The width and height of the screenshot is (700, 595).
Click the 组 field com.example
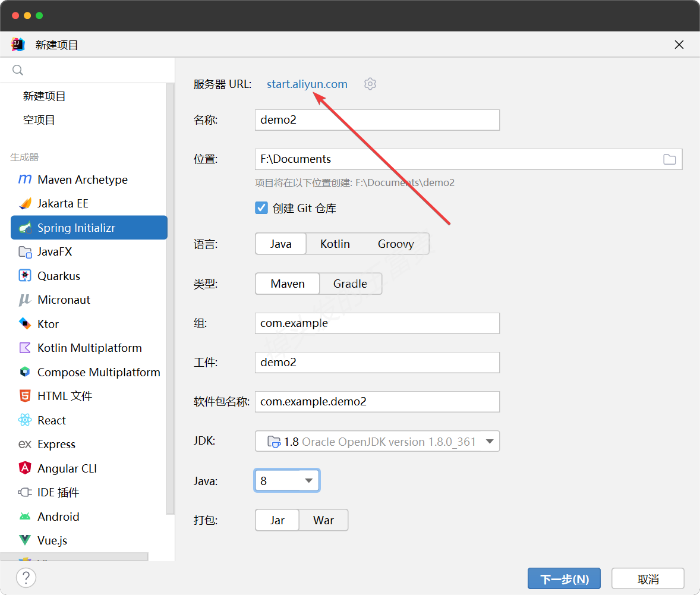[x=377, y=323]
